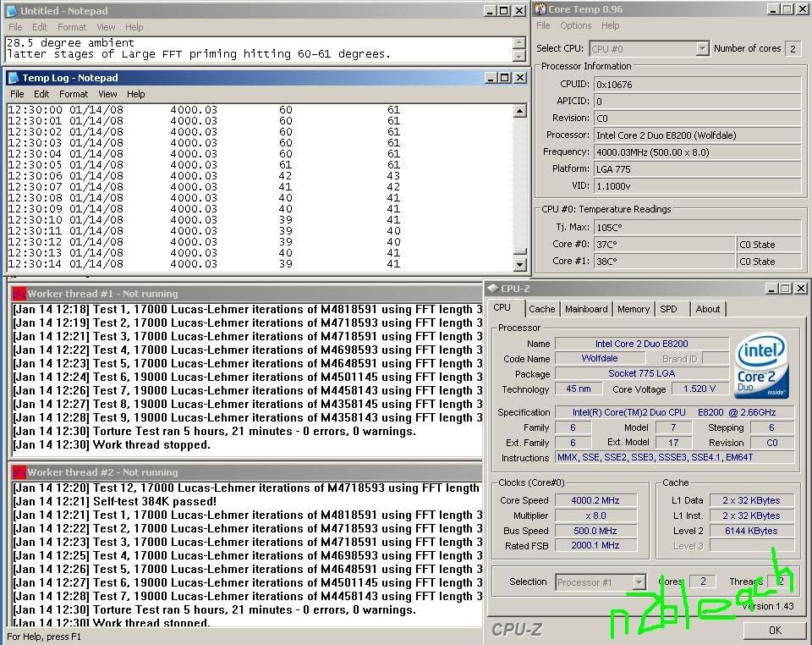Expand the Processor #1 selection dropdown in CPU-Z

click(639, 582)
